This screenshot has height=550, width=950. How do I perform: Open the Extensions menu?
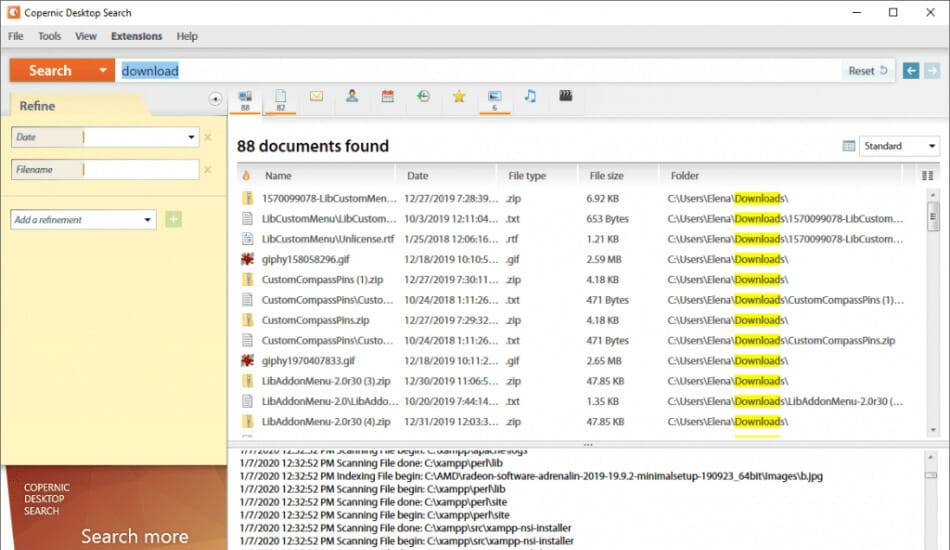[136, 36]
